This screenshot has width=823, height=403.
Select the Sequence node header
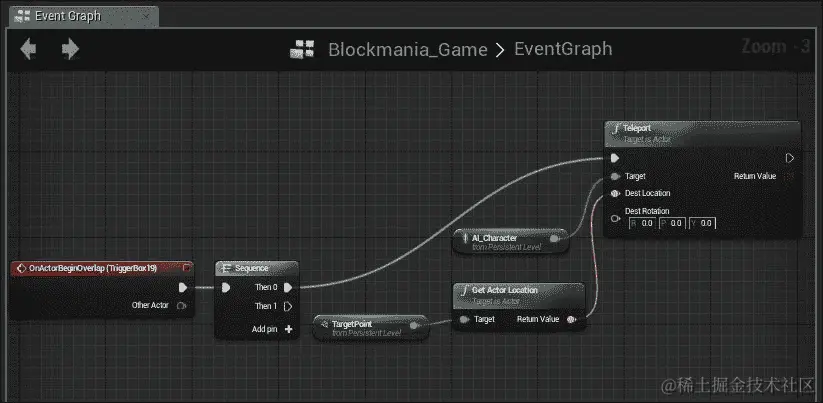tap(257, 268)
